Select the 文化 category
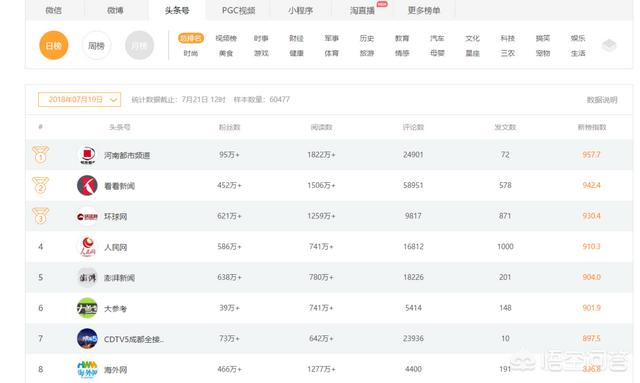Screen dimensions: 640x383 tap(472, 38)
